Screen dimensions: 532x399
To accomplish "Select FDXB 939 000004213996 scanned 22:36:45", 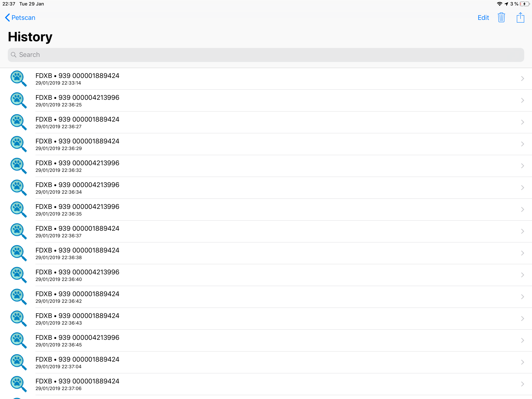I will pos(266,341).
